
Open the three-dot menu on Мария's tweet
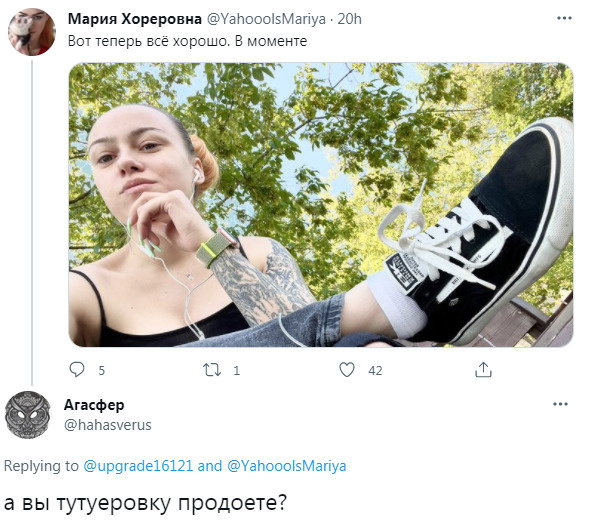pos(564,18)
